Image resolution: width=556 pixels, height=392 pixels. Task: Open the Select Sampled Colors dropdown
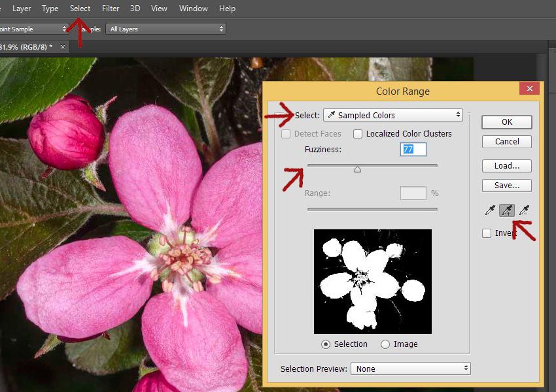(392, 115)
